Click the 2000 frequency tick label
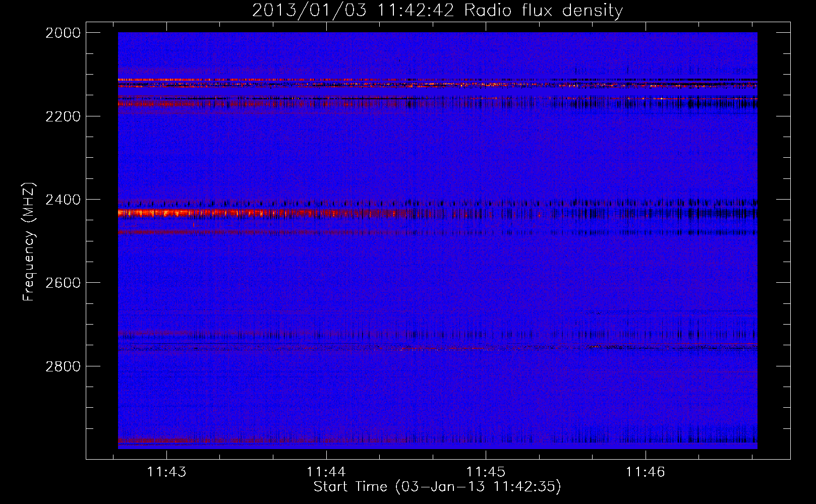 click(x=63, y=33)
